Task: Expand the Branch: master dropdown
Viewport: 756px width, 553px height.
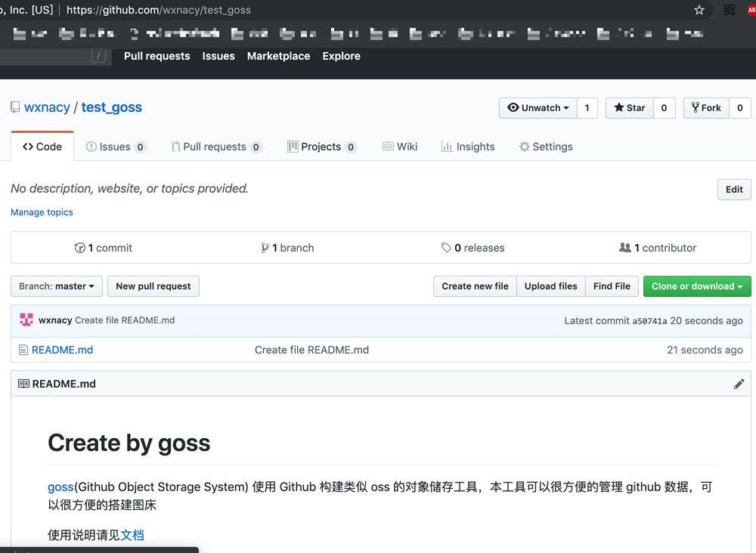Action: (57, 286)
